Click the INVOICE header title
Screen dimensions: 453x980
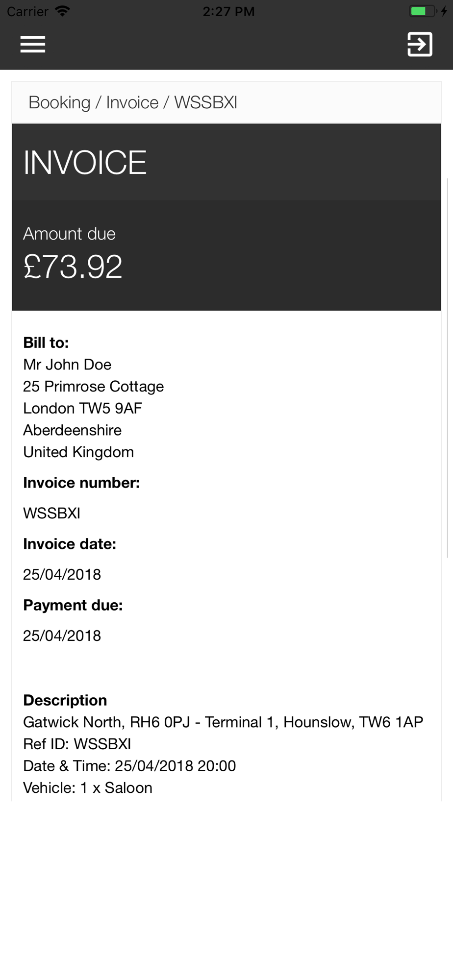(x=85, y=163)
